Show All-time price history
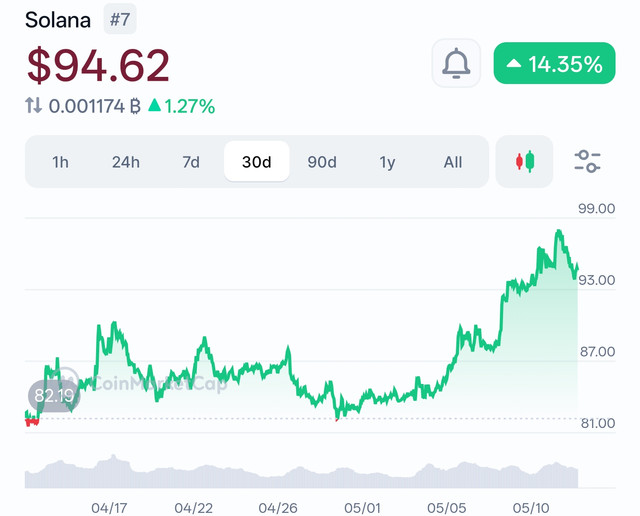 point(453,162)
